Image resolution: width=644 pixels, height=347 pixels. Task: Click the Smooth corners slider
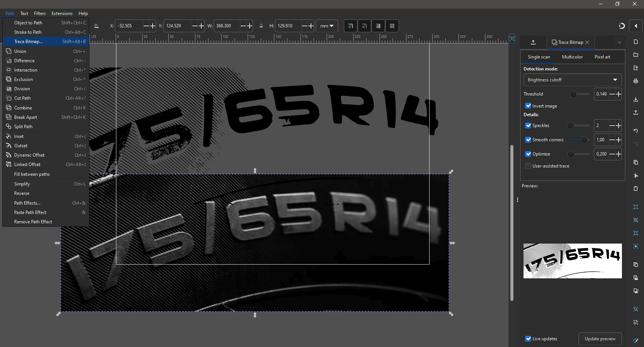point(580,140)
